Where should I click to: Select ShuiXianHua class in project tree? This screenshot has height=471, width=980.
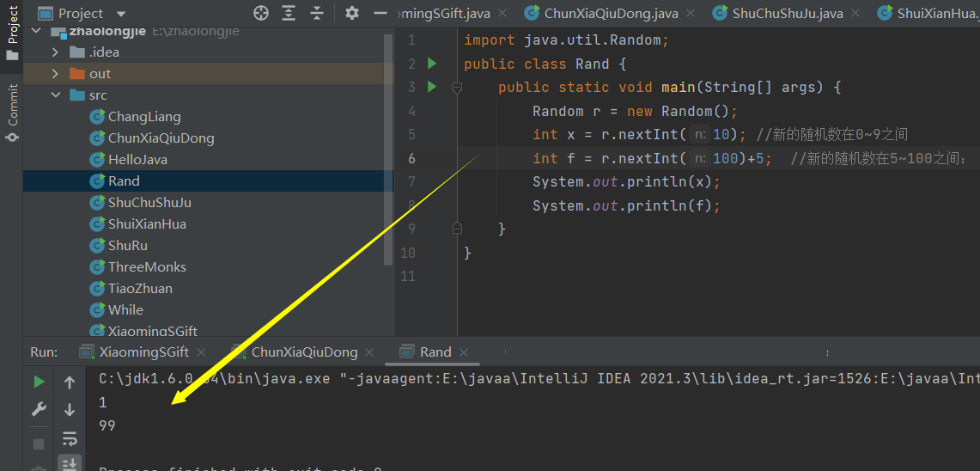pos(147,224)
